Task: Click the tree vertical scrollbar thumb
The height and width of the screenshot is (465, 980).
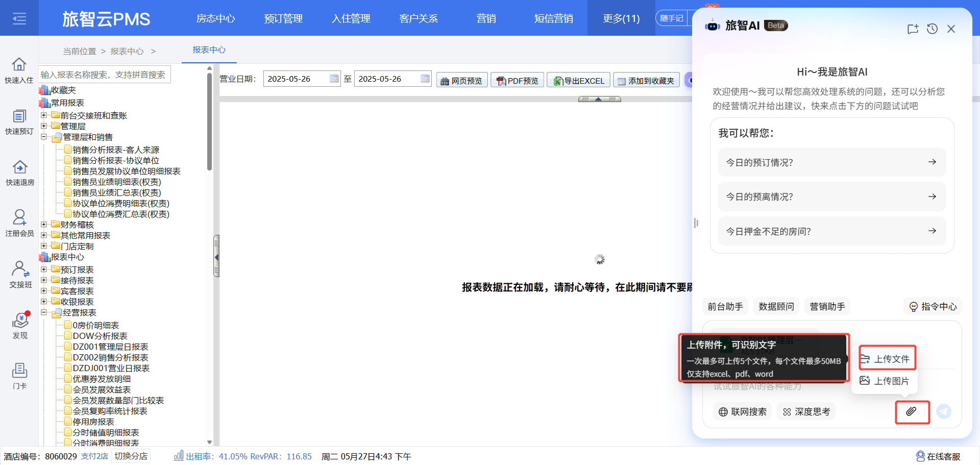Action: (209, 121)
